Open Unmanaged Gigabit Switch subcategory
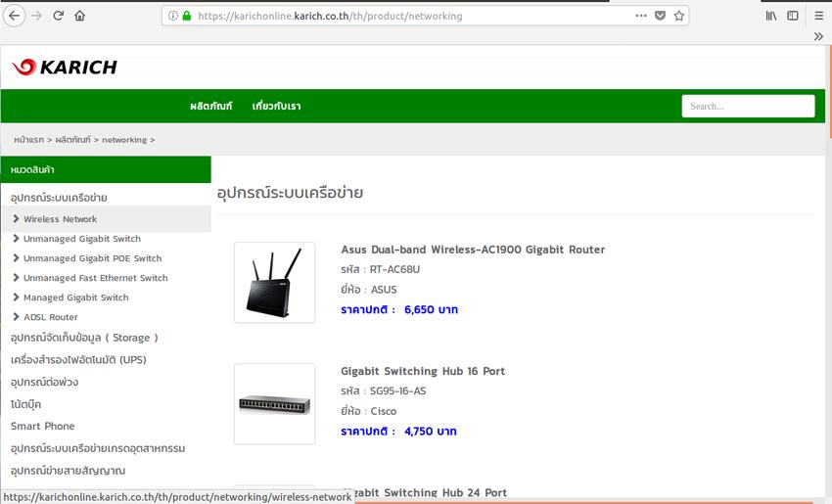This screenshot has height=504, width=832. click(82, 239)
